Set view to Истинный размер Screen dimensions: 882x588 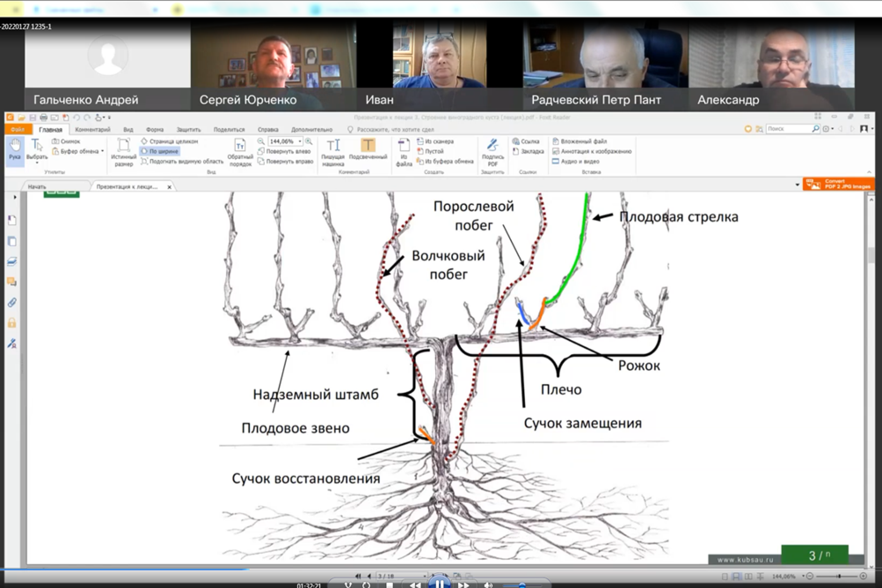pyautogui.click(x=124, y=152)
